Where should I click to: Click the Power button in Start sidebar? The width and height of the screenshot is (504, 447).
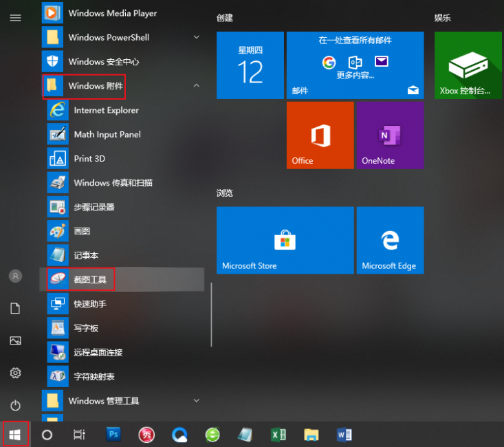[x=15, y=405]
